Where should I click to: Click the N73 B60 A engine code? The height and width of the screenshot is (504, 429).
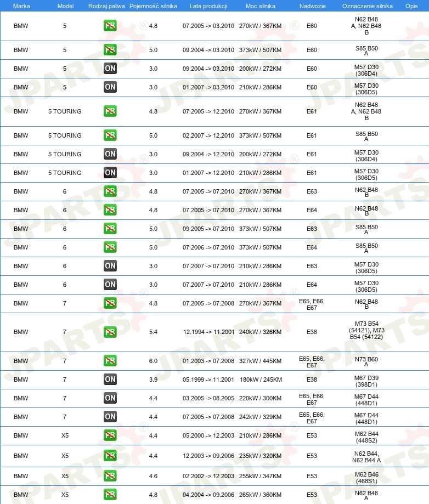pos(366,361)
